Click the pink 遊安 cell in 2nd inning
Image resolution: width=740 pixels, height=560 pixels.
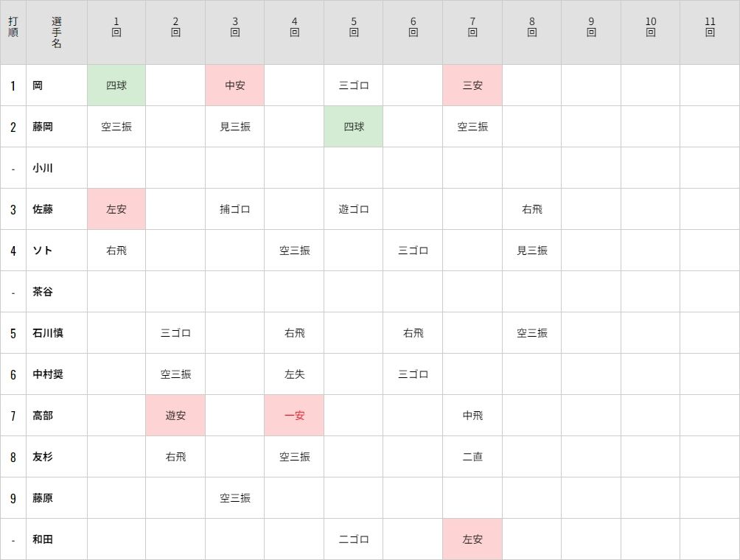tap(175, 416)
